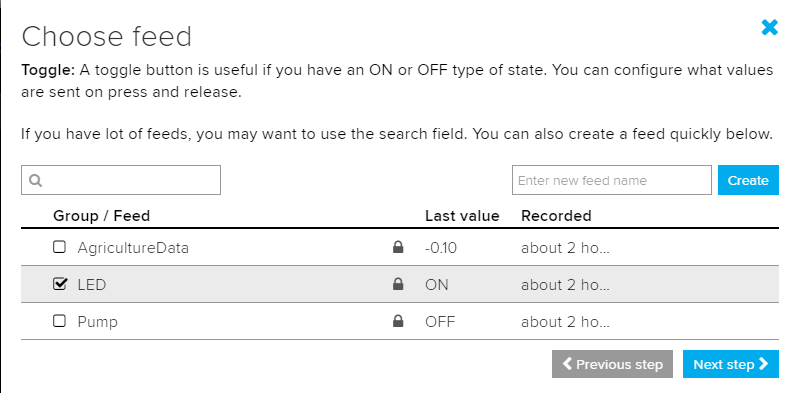Click the magnifier icon in search field
Screen dimensions: 795x393
point(35,181)
